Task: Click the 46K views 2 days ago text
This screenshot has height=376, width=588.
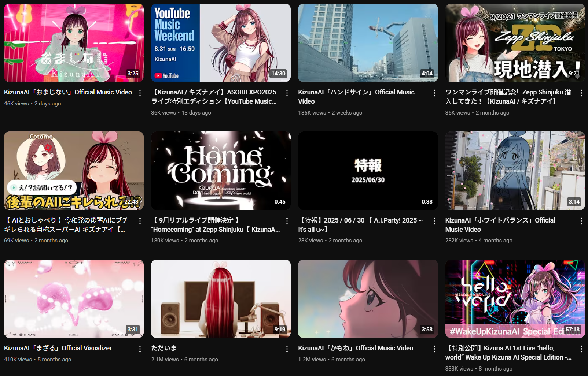Action: pyautogui.click(x=33, y=104)
